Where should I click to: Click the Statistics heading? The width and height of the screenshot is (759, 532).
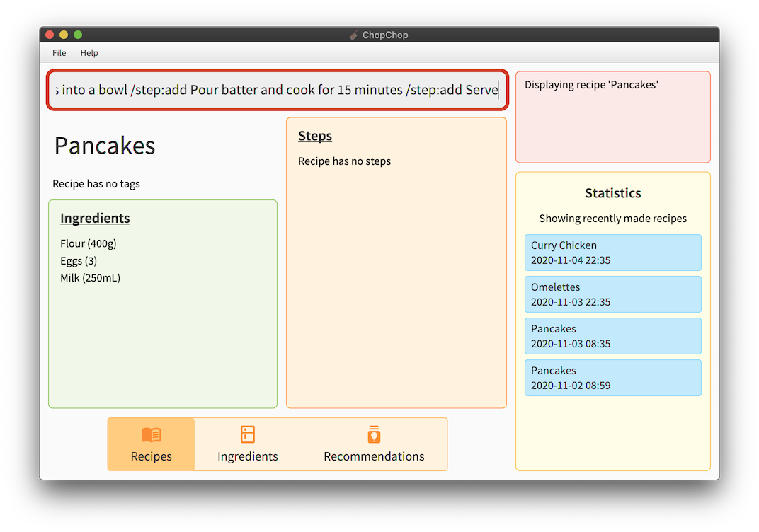(613, 193)
